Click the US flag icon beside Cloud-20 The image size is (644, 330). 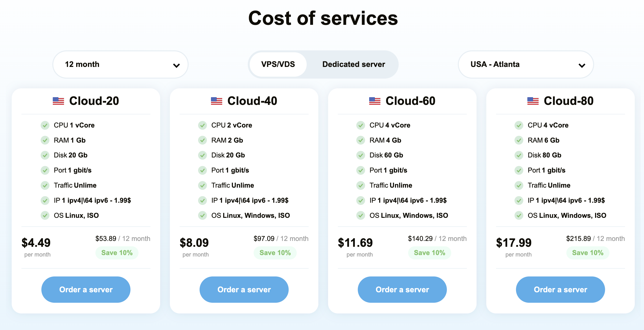pos(58,101)
